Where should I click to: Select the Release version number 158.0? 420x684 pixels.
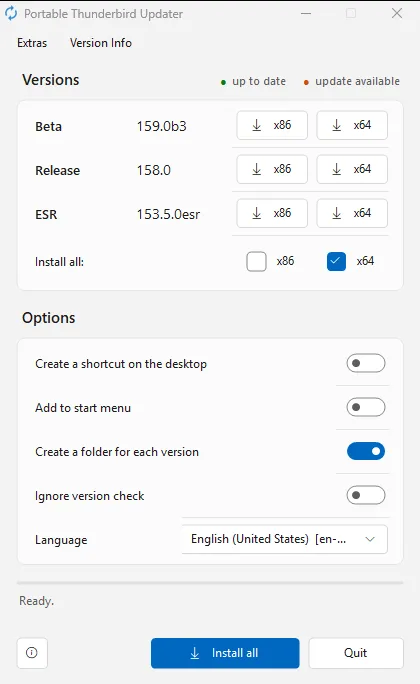[154, 170]
